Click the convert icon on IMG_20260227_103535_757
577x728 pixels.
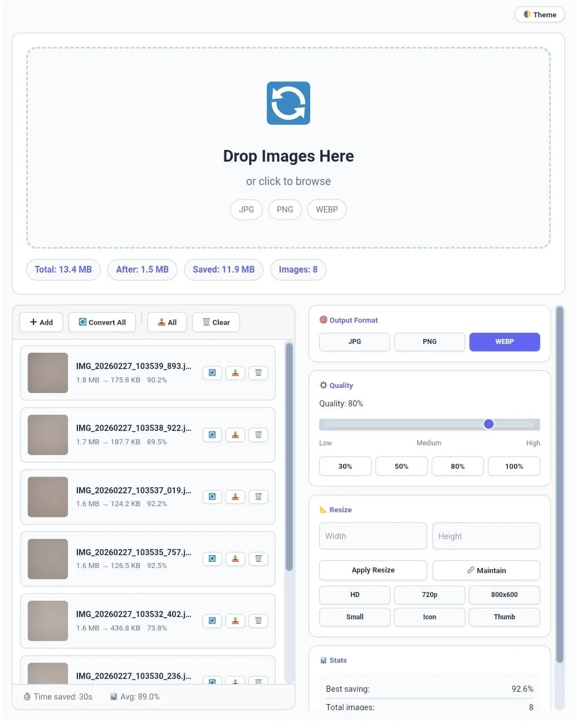[212, 559]
